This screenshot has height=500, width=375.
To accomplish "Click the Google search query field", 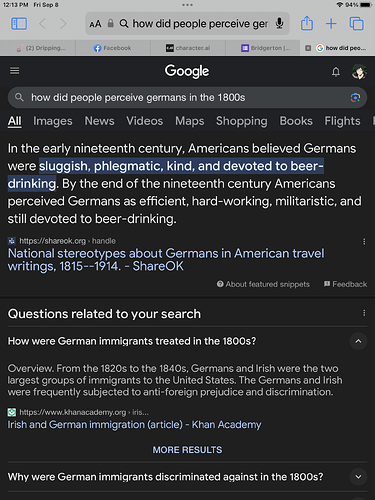I will 187,98.
